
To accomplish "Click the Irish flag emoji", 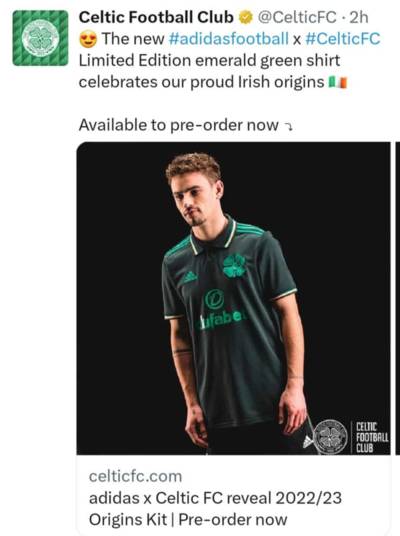I will (337, 82).
